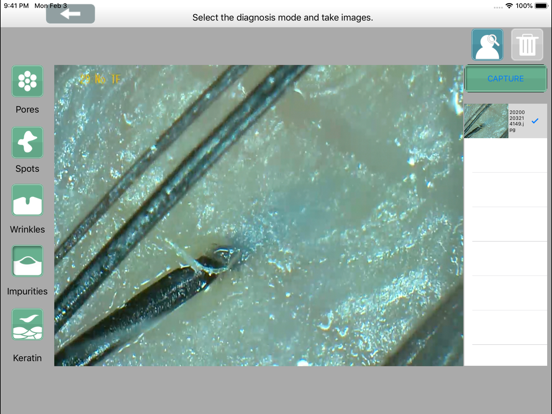Open the captured image thumbnail in the list

[x=486, y=121]
